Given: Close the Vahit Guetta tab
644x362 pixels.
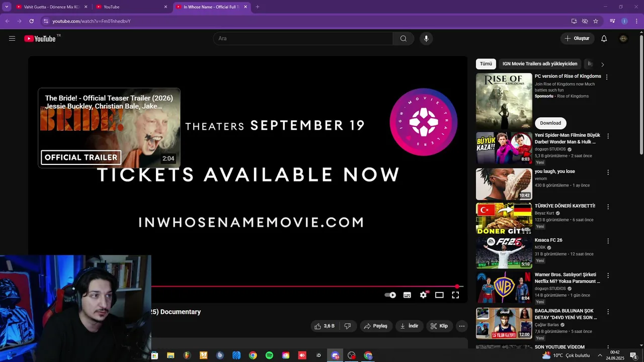Looking at the screenshot, I should tap(86, 7).
